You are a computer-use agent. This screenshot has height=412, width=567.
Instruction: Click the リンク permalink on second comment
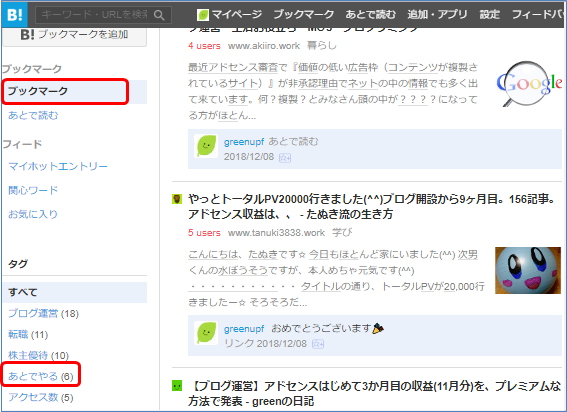click(x=239, y=343)
